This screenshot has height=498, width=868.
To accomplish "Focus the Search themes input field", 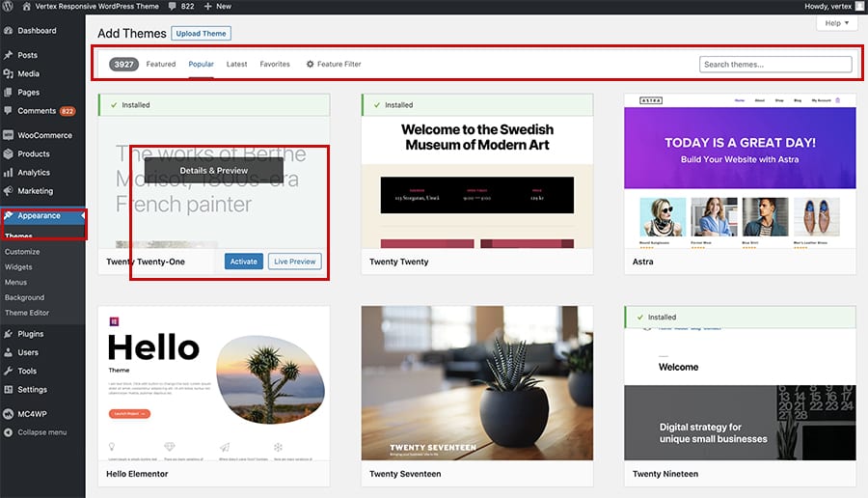I will [x=775, y=65].
